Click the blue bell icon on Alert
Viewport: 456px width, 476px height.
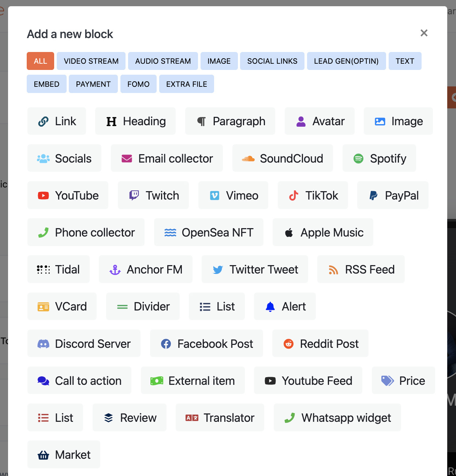click(x=270, y=306)
